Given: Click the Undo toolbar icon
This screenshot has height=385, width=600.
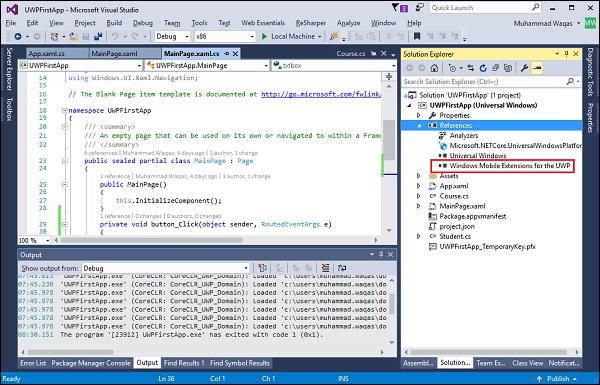Looking at the screenshot, I should 115,36.
